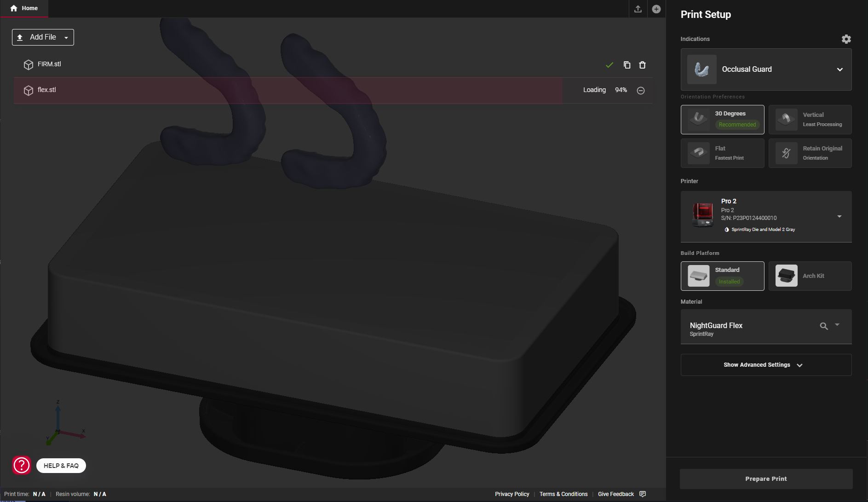This screenshot has height=502, width=868.
Task: Click the printer serial number text
Action: click(749, 218)
